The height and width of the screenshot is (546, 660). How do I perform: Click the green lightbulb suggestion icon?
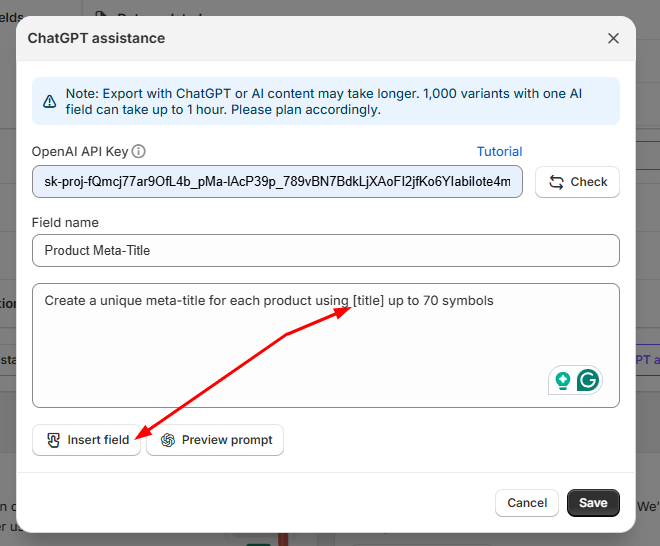pyautogui.click(x=562, y=380)
